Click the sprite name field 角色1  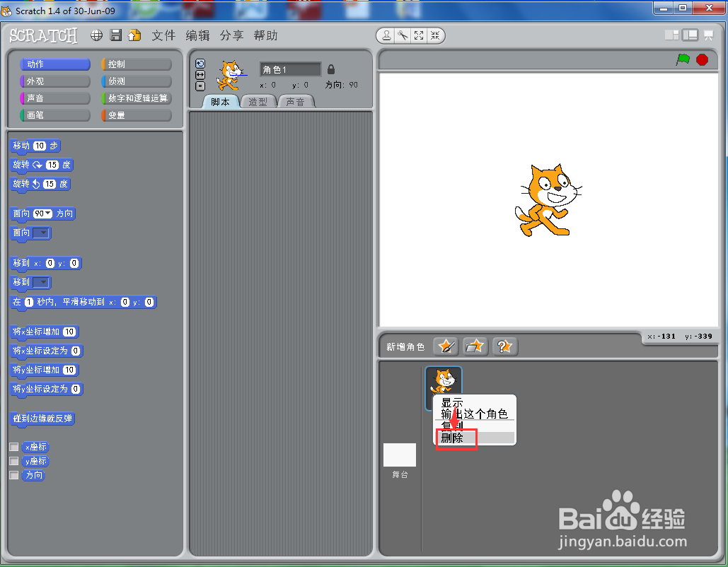coord(290,69)
